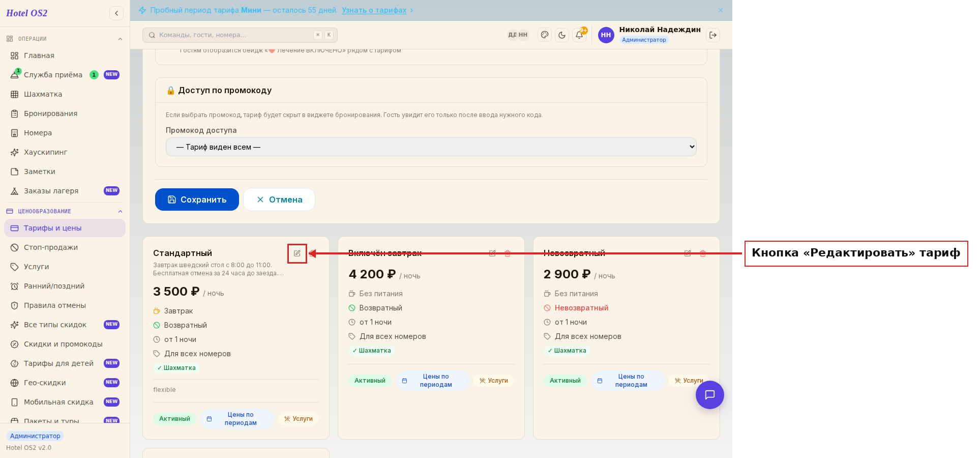Screen dimensions: 980x458
Task: Open Услуги for Включён завтрак tariff
Action: pyautogui.click(x=494, y=381)
